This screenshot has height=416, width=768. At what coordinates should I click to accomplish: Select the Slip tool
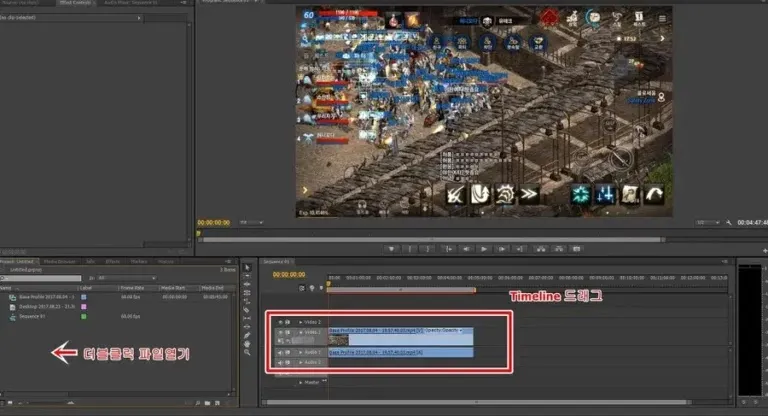(x=247, y=318)
